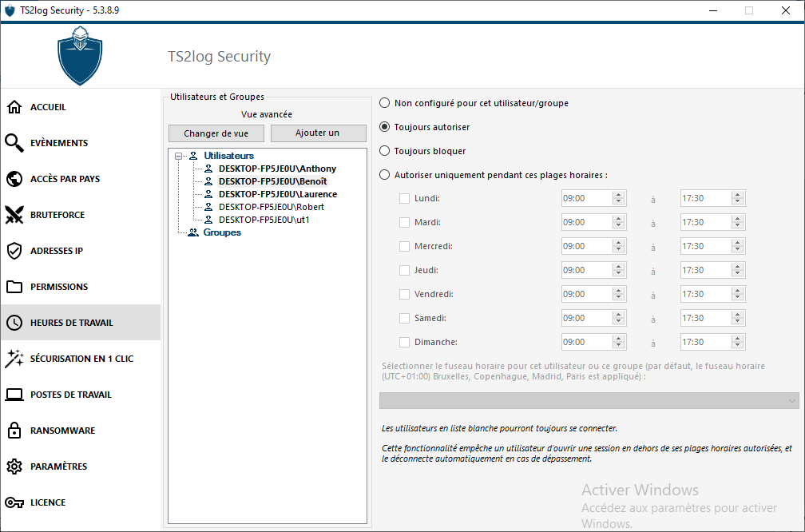805x532 pixels.
Task: Collapse the Utilisateurs tree node
Action: pos(179,156)
